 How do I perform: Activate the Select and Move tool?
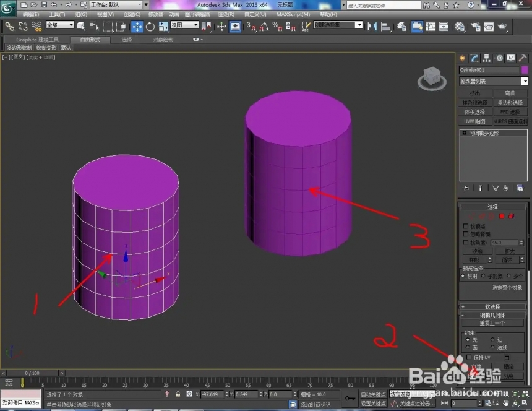pos(137,27)
